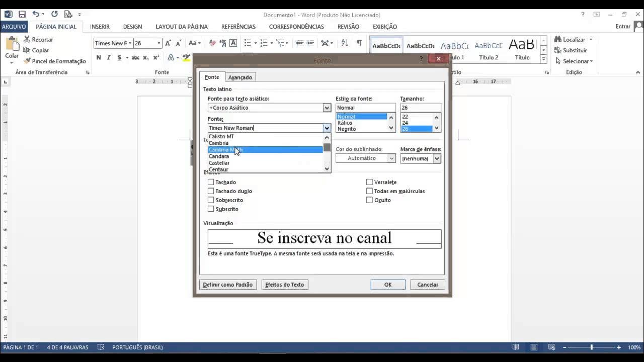
Task: Click the Substituir replace icon
Action: point(558,50)
